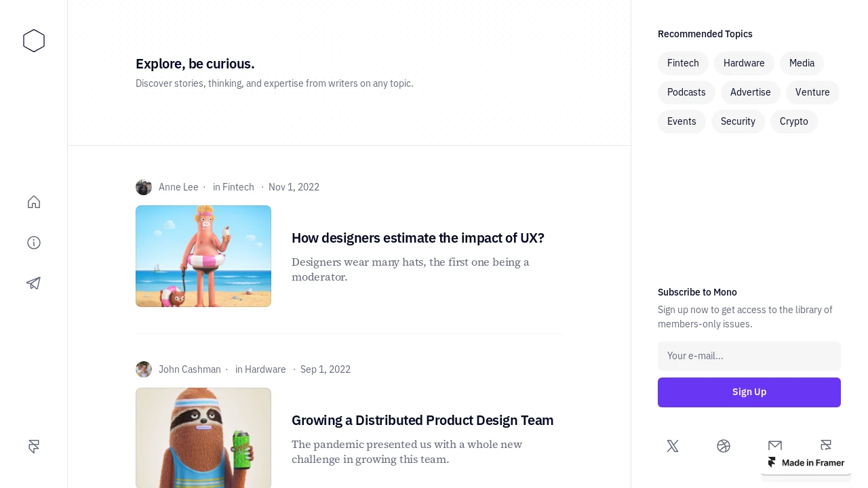Viewport: 868px width, 488px height.
Task: Open the info circle icon in sidebar
Action: pyautogui.click(x=34, y=243)
